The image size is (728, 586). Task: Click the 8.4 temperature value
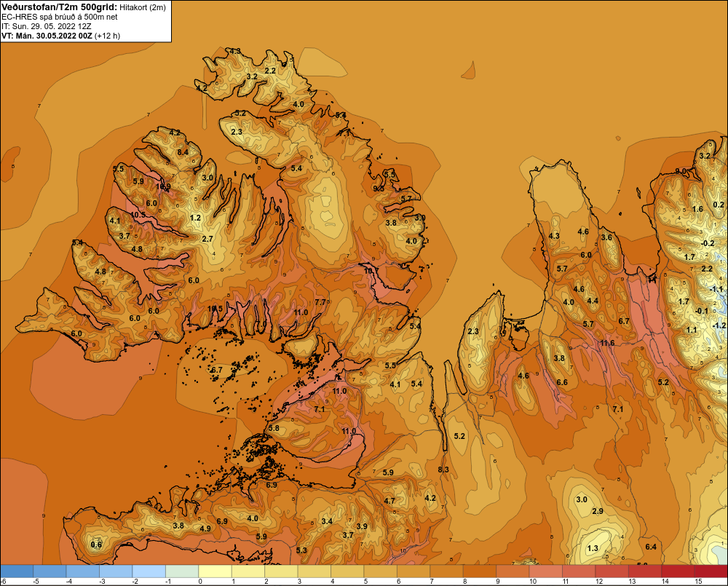183,152
